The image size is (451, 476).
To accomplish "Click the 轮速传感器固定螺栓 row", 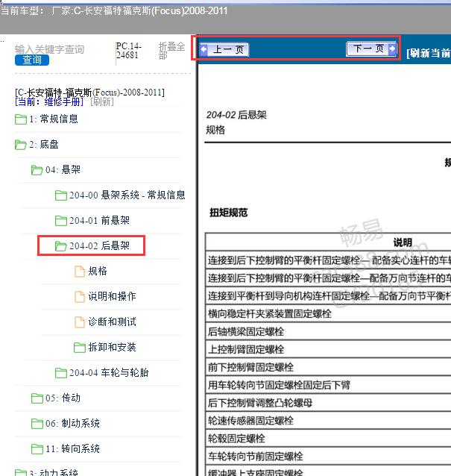I will click(x=328, y=421).
